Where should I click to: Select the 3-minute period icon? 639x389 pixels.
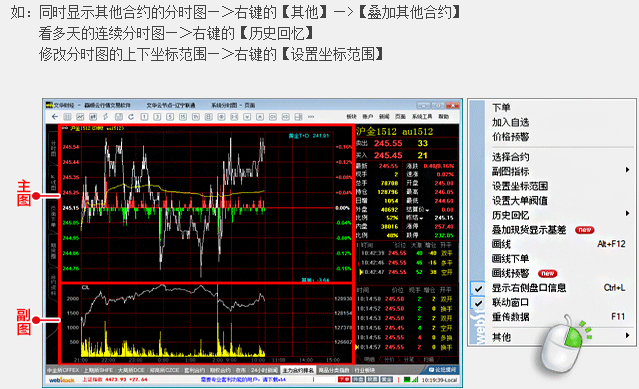(x=157, y=117)
